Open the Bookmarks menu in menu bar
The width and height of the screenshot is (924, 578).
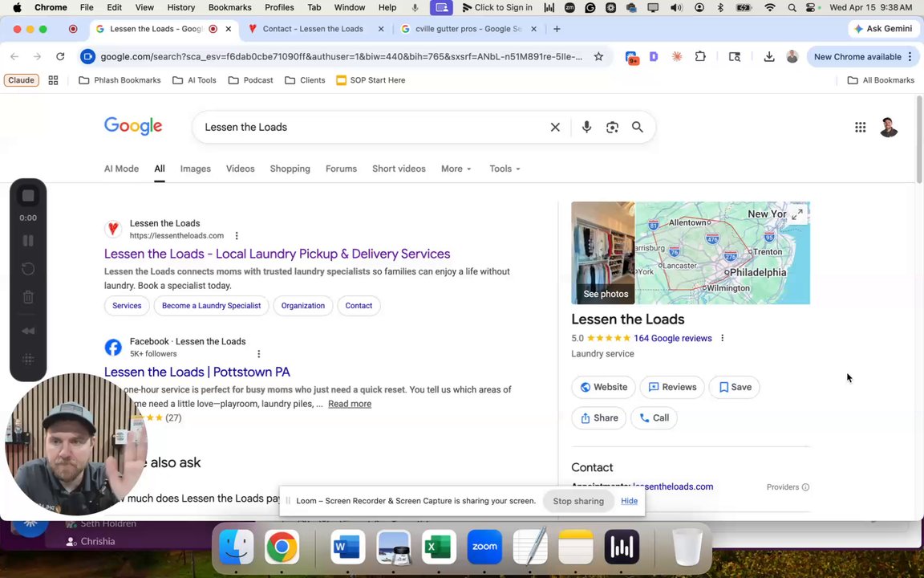click(230, 8)
